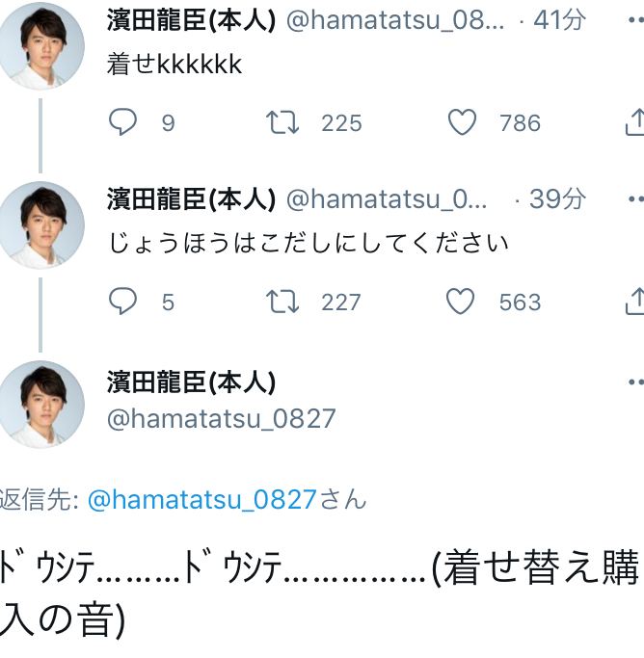
Task: Open 濱田龍臣(本人) name on the 41分 tweet
Action: point(191,20)
